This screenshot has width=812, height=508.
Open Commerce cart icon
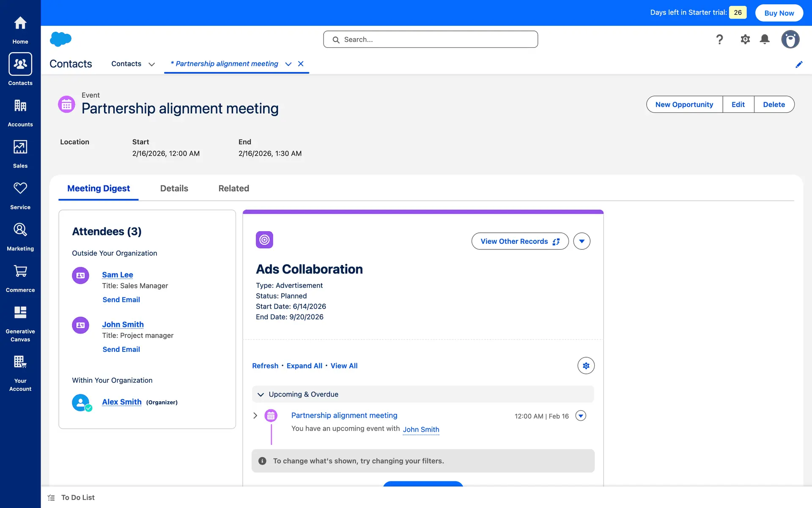[20, 278]
